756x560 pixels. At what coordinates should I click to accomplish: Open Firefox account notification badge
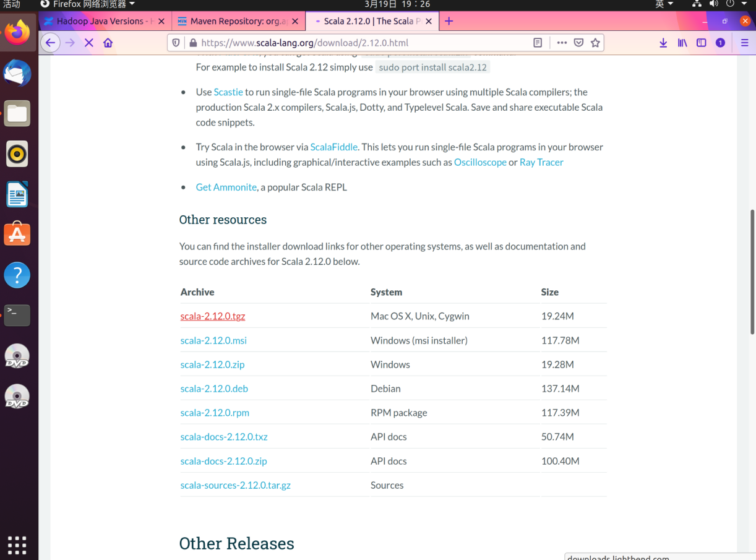coord(720,43)
